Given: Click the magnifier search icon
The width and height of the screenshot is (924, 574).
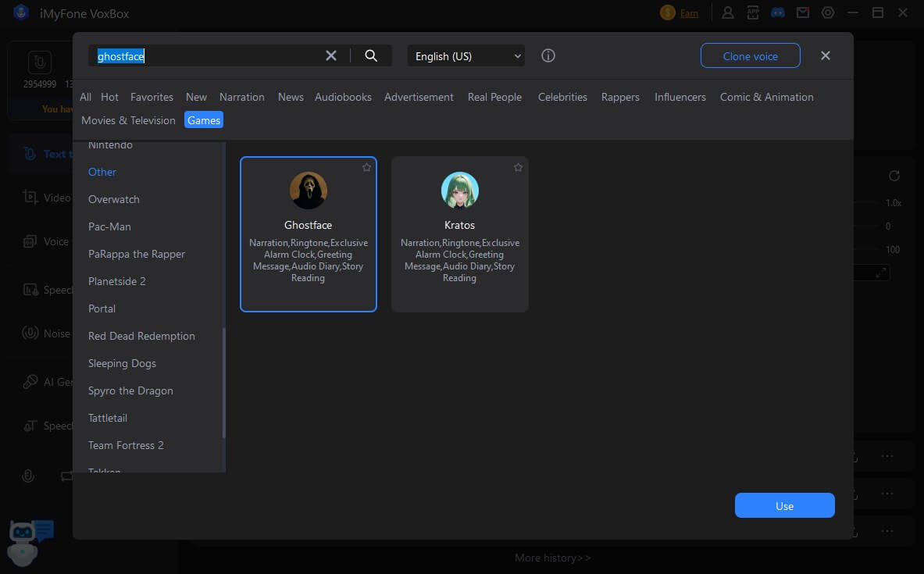Looking at the screenshot, I should point(371,55).
